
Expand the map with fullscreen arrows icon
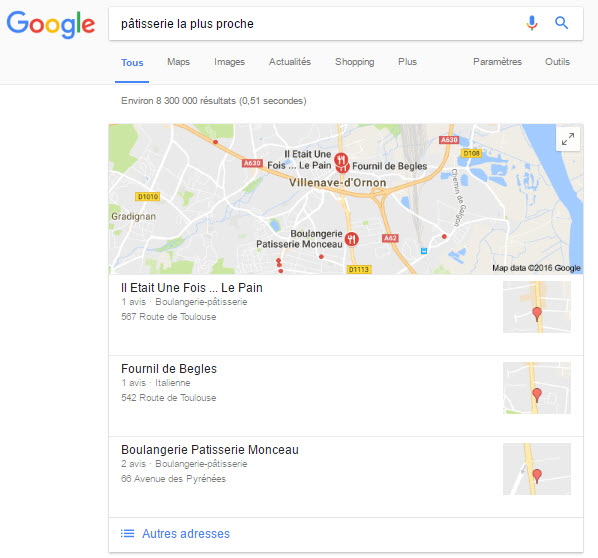[568, 139]
